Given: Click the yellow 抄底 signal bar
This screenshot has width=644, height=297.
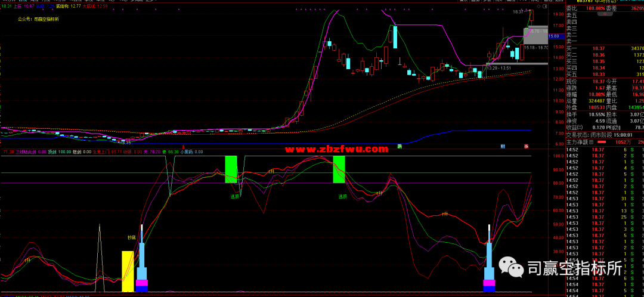Looking at the screenshot, I should coord(128,271).
